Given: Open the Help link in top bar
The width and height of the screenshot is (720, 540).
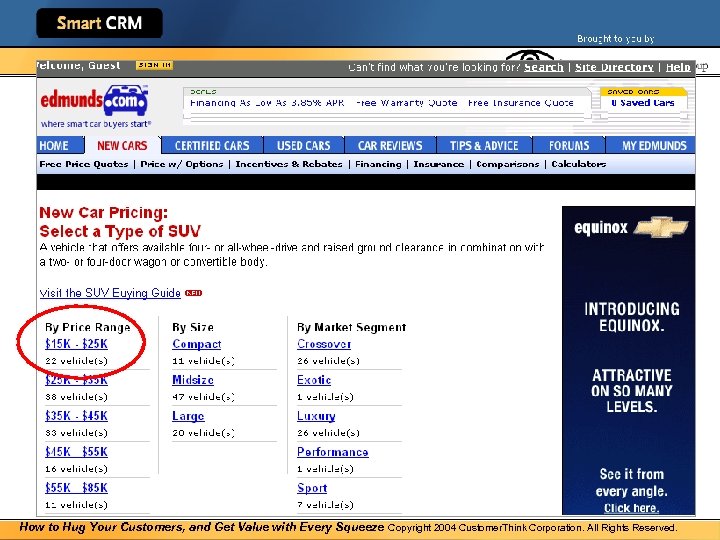Looking at the screenshot, I should [x=678, y=67].
